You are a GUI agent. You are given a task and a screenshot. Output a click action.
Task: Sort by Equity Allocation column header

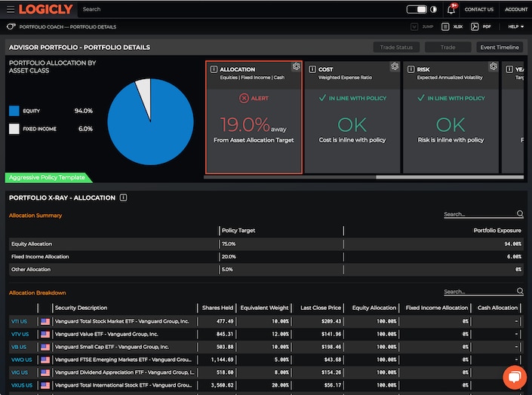(x=374, y=308)
